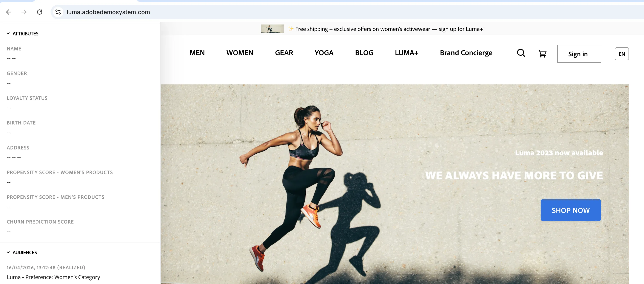Select 'Luma - Preference: Women's Category' audience
The image size is (644, 284).
pos(53,277)
